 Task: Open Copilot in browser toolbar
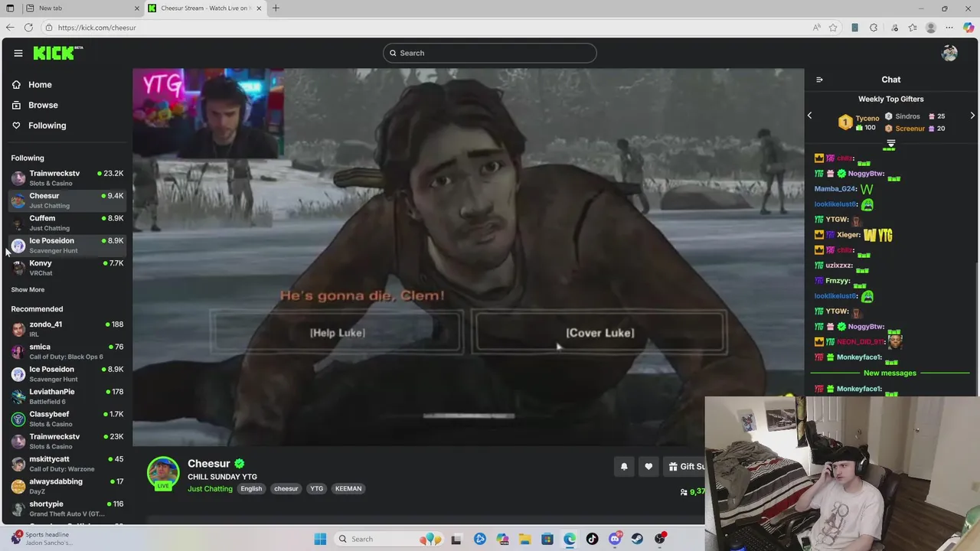coord(969,28)
